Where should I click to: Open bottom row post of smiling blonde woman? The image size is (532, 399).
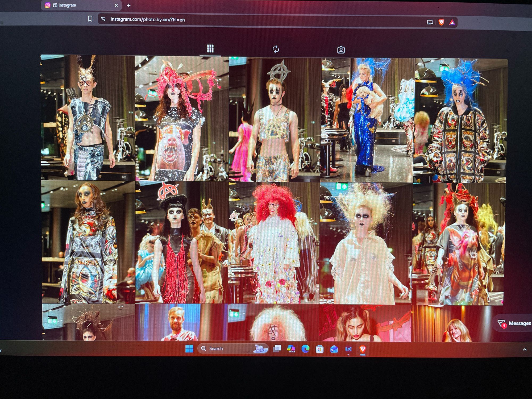452,324
